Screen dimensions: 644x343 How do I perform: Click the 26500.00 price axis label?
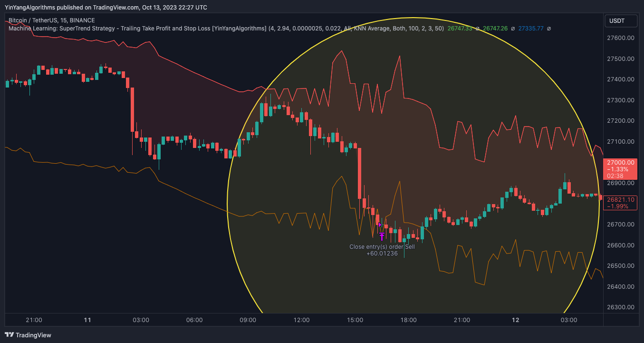click(x=621, y=265)
